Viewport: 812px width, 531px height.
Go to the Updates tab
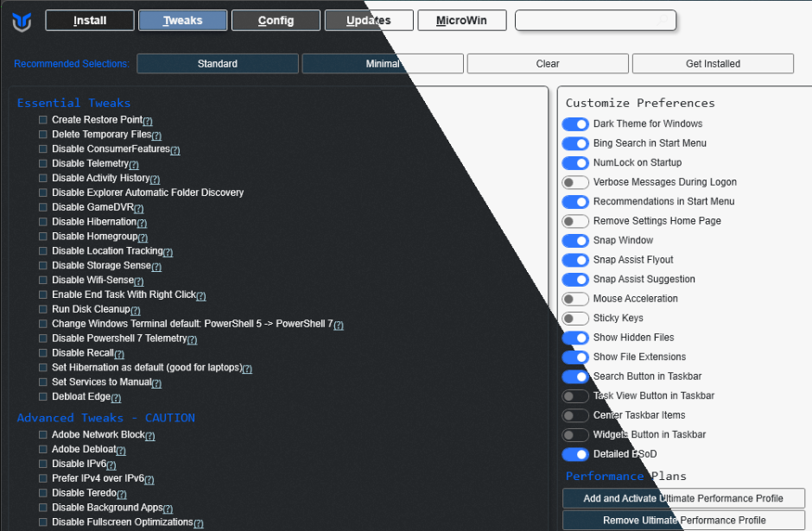tap(369, 20)
